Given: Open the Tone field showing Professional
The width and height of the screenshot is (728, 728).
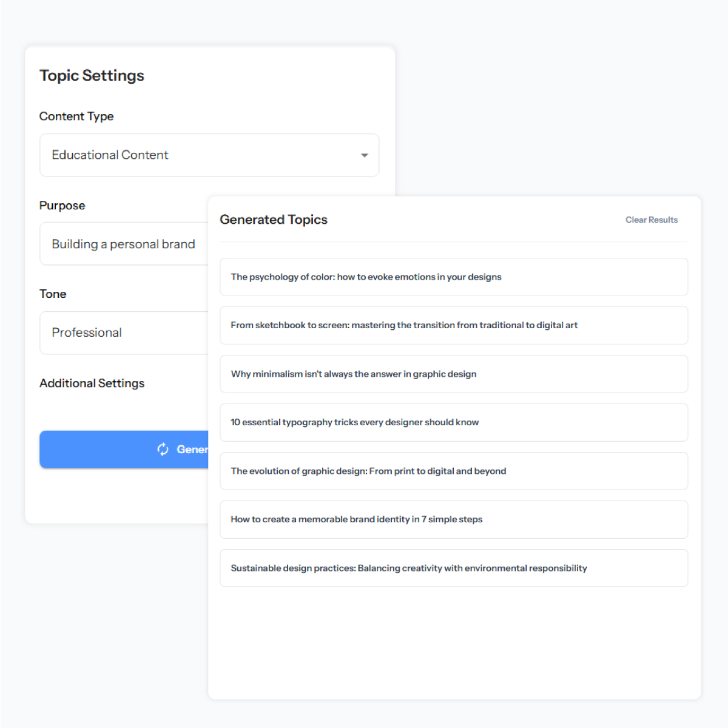Looking at the screenshot, I should pyautogui.click(x=124, y=332).
